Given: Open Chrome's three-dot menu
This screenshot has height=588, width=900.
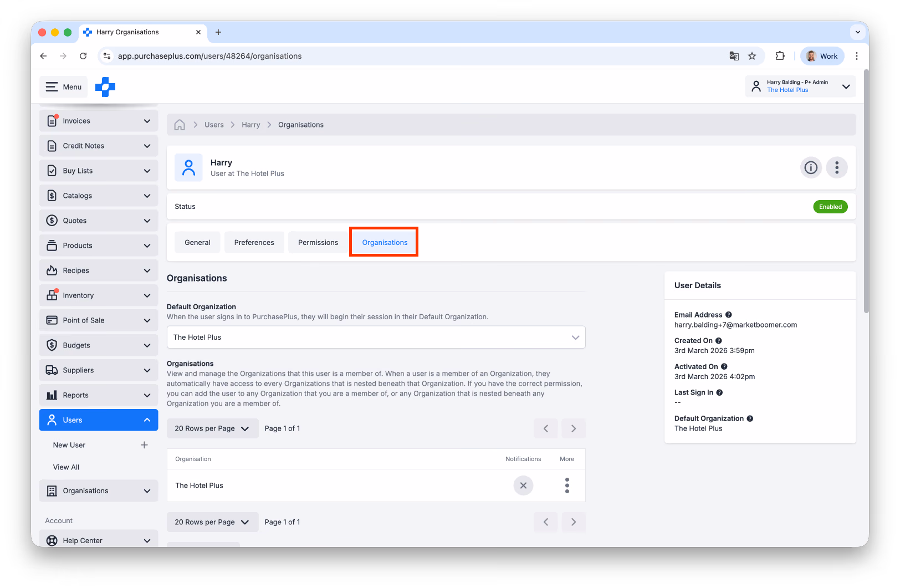Looking at the screenshot, I should pos(857,56).
